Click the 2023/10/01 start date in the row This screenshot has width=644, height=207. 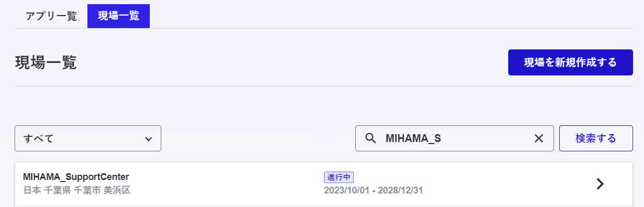coord(346,190)
